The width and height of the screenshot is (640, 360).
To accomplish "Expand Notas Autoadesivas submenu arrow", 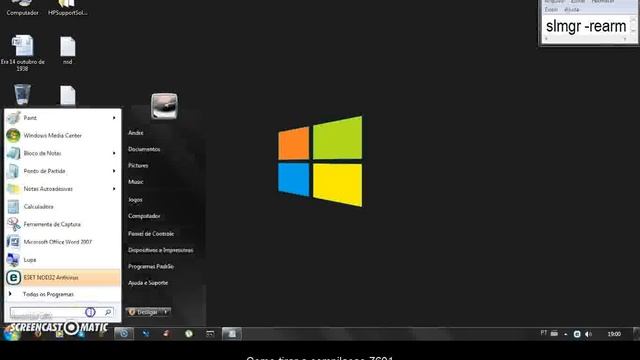I will [x=114, y=189].
